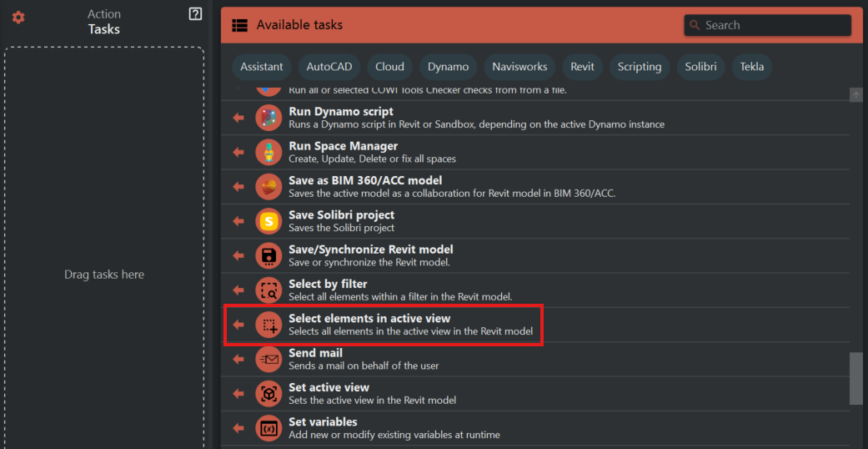Click description 'Save or synchronize the Revit model.'
This screenshot has width=868, height=449.
(371, 262)
